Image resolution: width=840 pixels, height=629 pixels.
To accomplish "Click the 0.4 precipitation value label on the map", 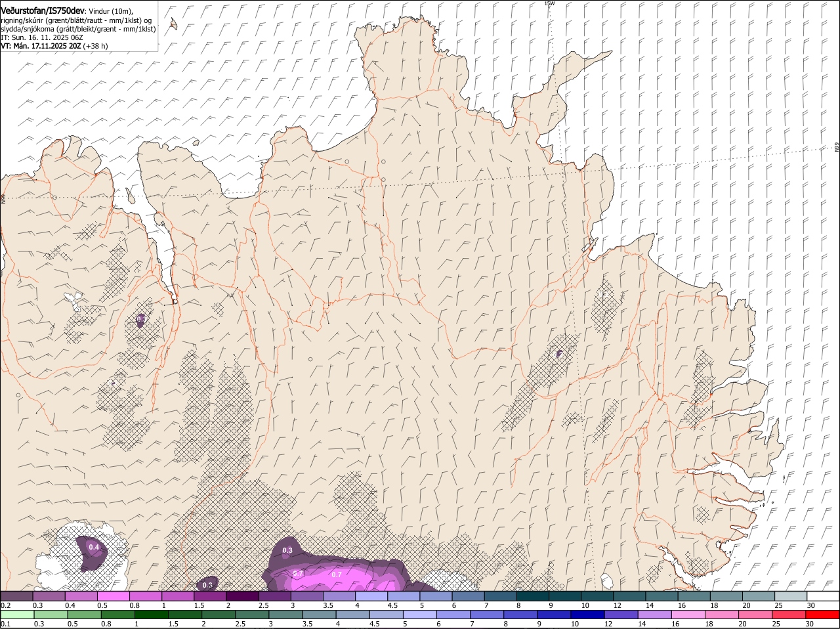I will (94, 547).
